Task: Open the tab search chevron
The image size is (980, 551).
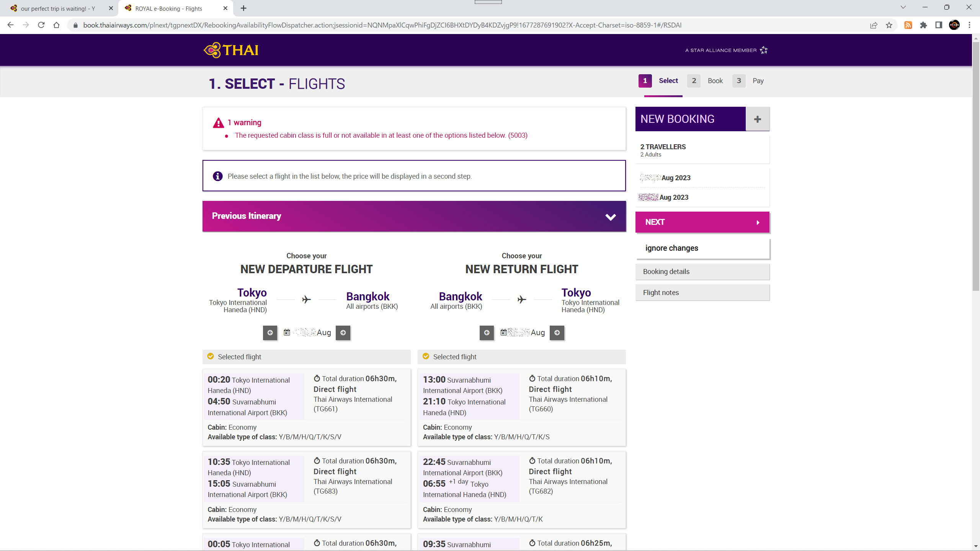Action: [903, 7]
